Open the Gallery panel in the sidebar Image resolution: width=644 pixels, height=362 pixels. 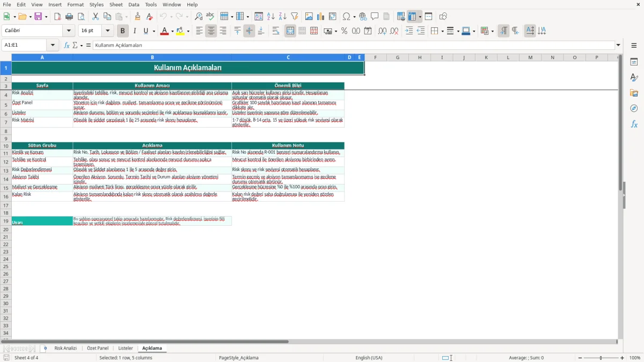634,93
